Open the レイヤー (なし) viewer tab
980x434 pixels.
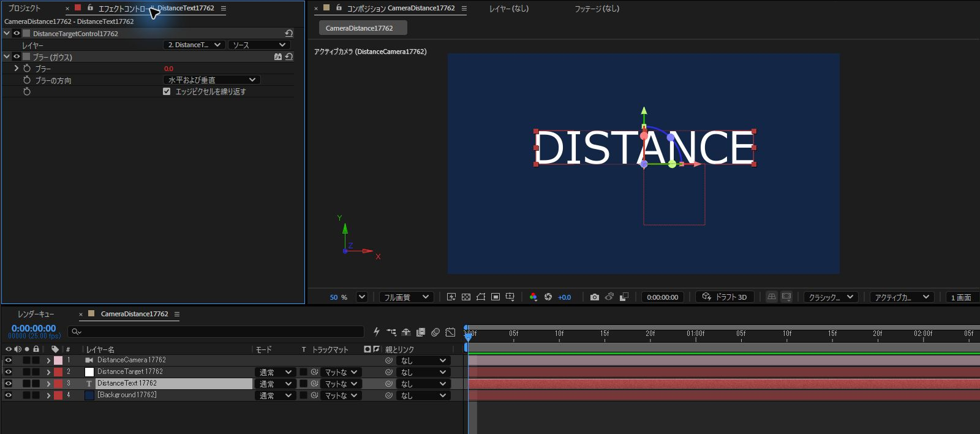coord(509,9)
